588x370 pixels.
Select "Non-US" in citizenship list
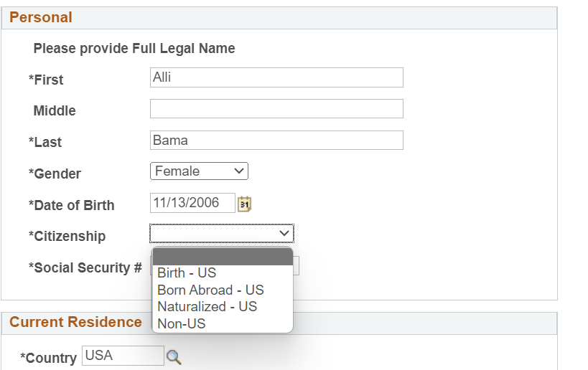[x=182, y=324]
